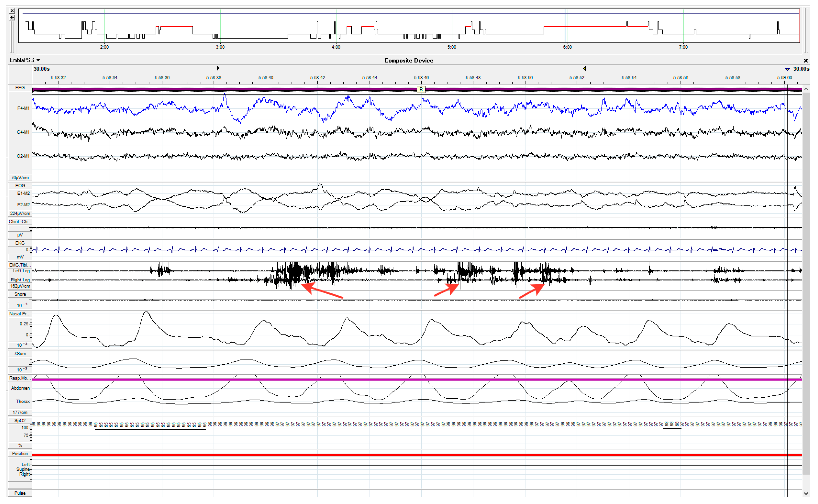Click the right-pointing yellow marker near 5:58:38
Image resolution: width=818 pixels, height=504 pixels.
pyautogui.click(x=218, y=68)
